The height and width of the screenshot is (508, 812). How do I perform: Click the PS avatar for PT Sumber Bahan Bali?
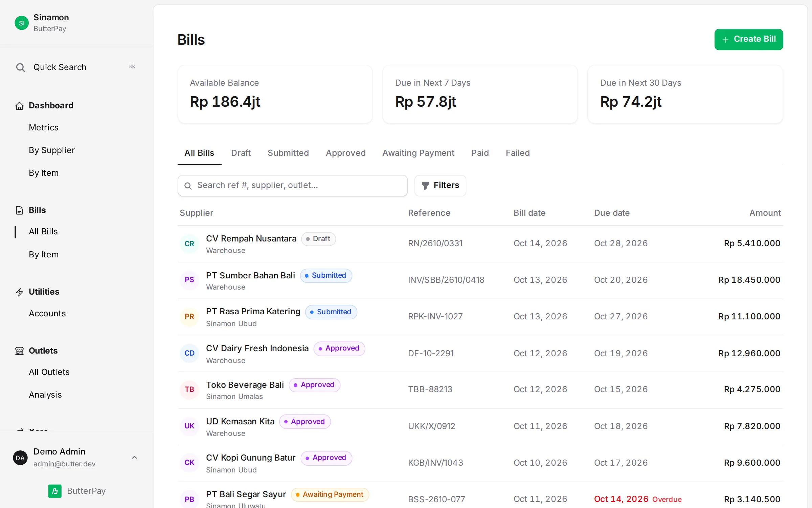(189, 280)
